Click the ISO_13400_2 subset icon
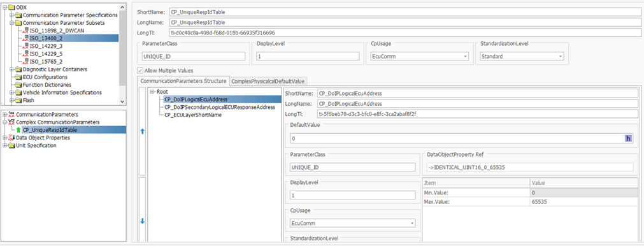The height and width of the screenshot is (246, 644). point(25,38)
